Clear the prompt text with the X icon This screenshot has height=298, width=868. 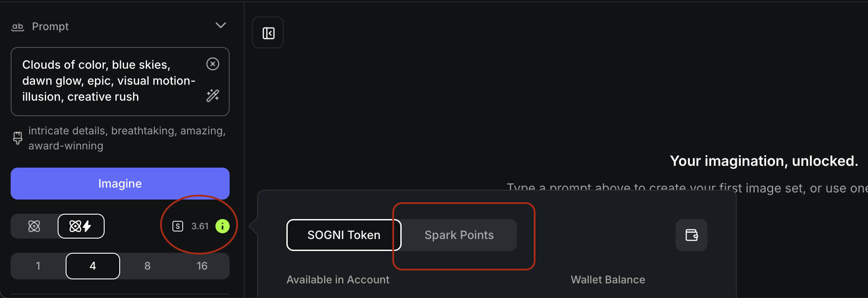click(x=213, y=64)
